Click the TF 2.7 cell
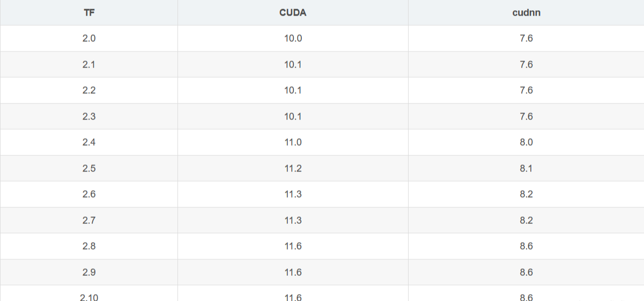This screenshot has width=644, height=301. coord(89,220)
